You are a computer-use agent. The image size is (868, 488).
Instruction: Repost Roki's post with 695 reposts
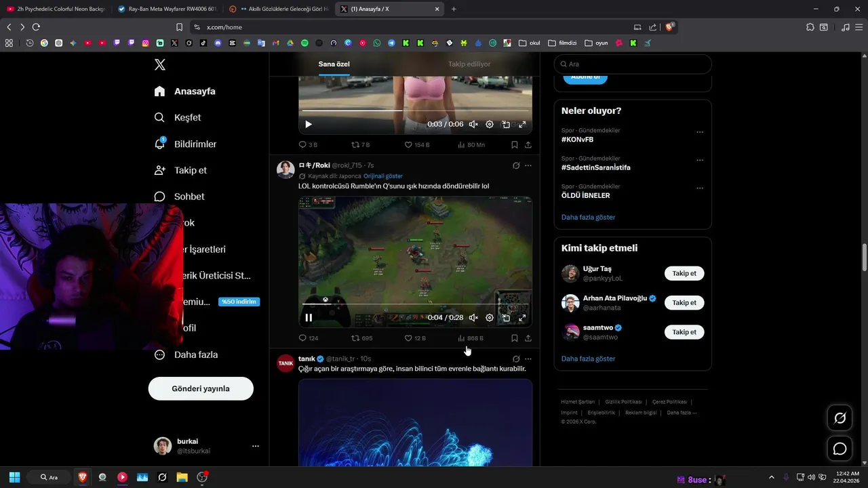361,338
